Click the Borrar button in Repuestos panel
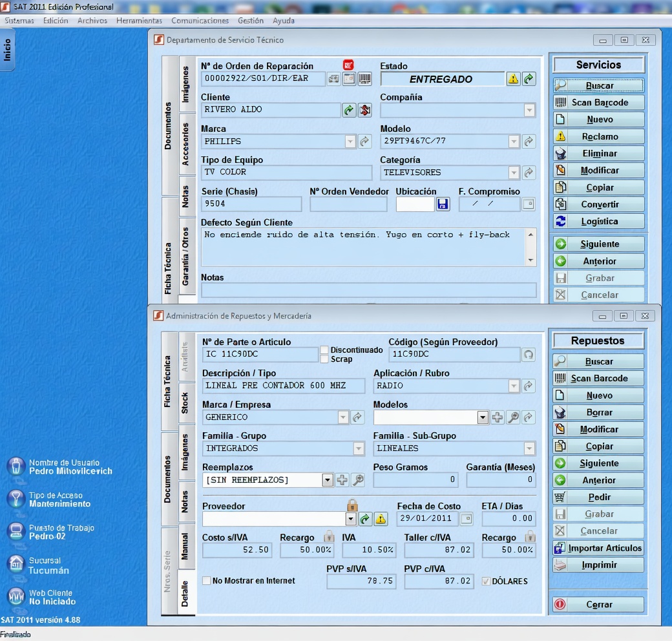This screenshot has height=641, width=672. point(598,413)
